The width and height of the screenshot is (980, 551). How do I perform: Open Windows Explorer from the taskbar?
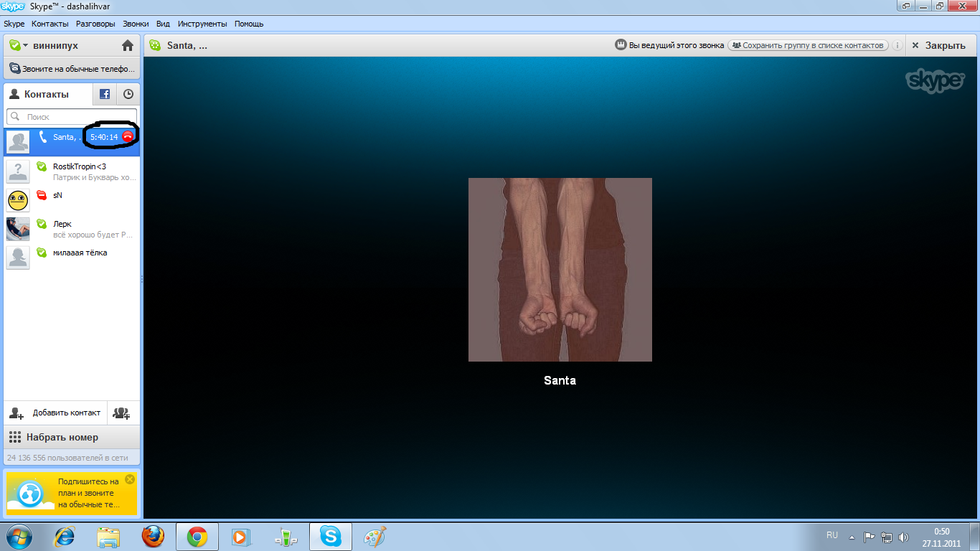coord(109,537)
